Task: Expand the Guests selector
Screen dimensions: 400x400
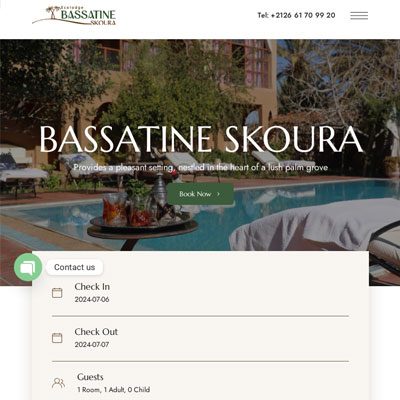Action: [200, 383]
